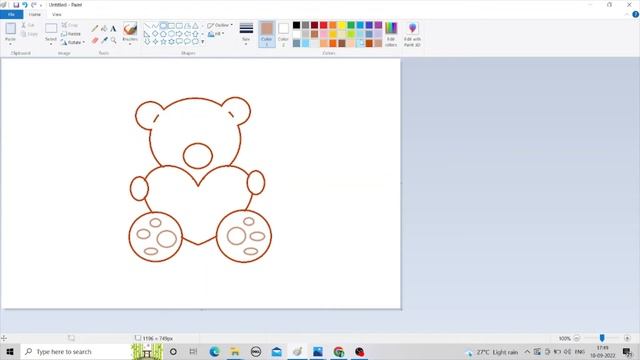Screen dimensions: 640x360
Task: Open the File menu
Action: 11,14
